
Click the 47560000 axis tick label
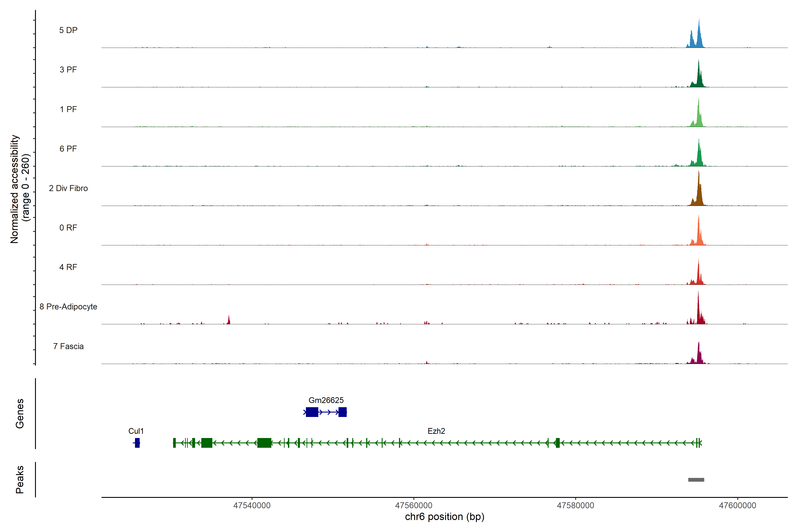pyautogui.click(x=414, y=506)
